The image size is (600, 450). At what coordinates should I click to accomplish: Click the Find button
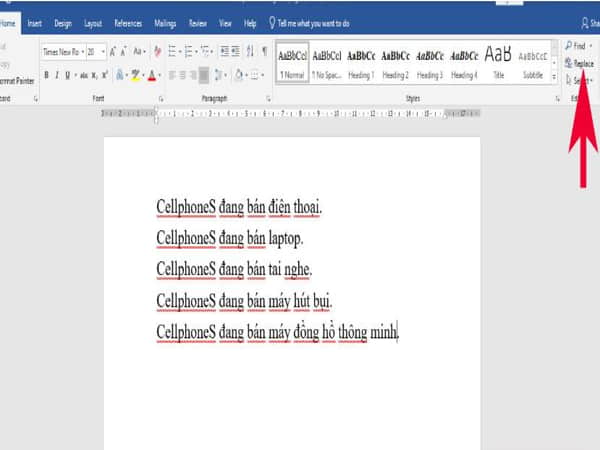(576, 46)
